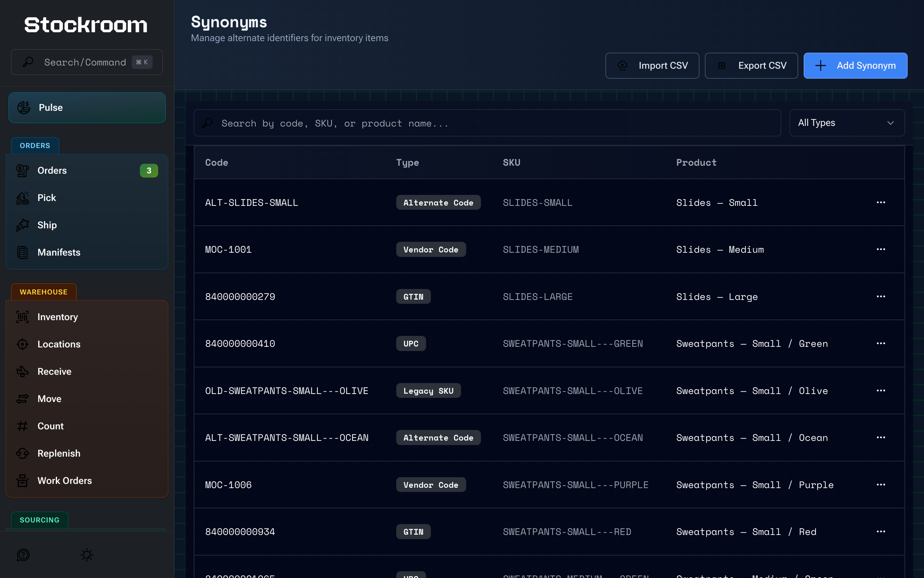Open the All Types filter dropdown
Image resolution: width=924 pixels, height=578 pixels.
(x=846, y=123)
